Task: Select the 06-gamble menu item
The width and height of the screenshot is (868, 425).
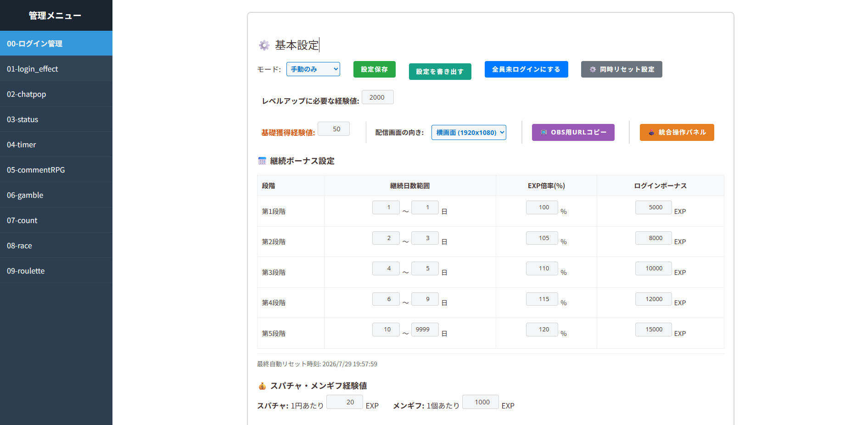Action: pyautogui.click(x=56, y=195)
